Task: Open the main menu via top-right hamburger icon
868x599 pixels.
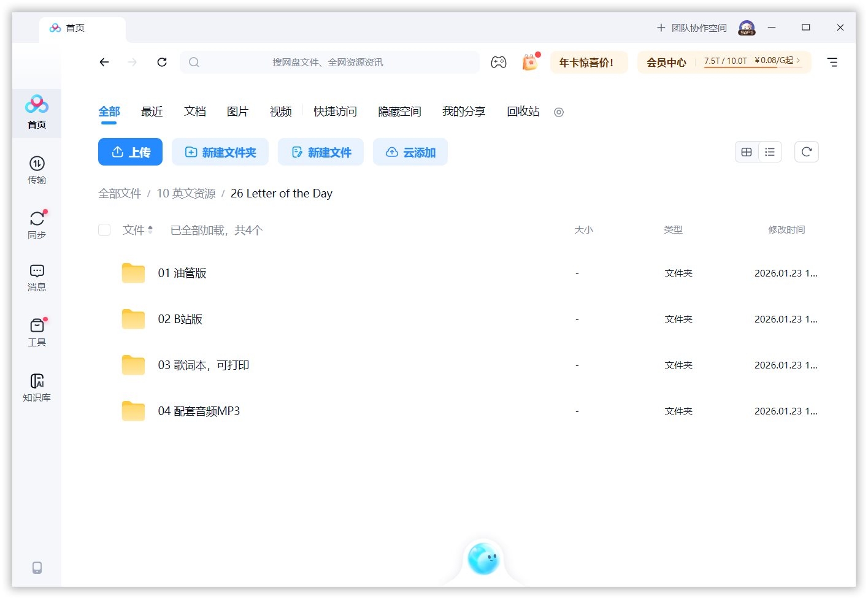Action: pyautogui.click(x=832, y=61)
